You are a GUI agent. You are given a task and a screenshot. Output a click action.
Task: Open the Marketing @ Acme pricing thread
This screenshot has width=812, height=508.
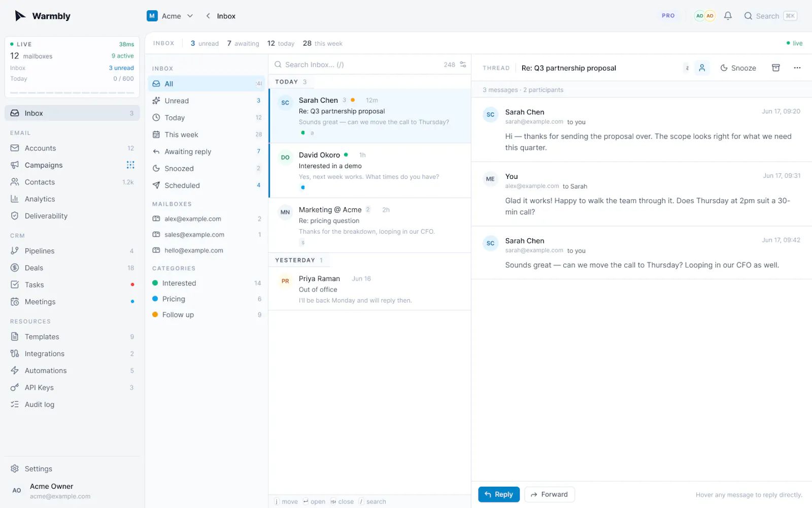tap(370, 226)
